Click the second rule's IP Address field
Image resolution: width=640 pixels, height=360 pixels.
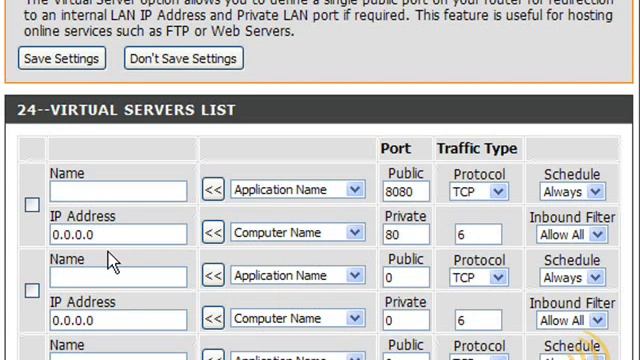pyautogui.click(x=118, y=320)
